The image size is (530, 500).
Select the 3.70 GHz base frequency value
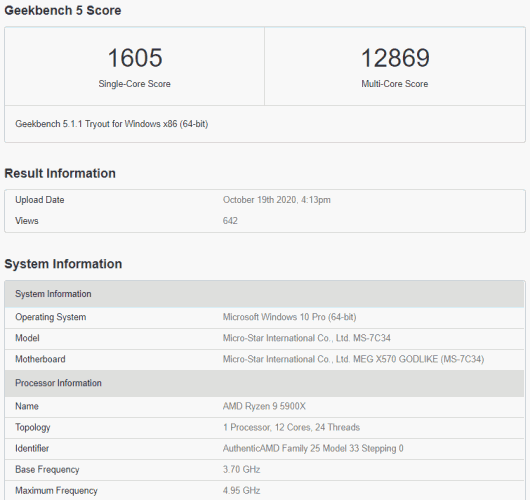point(241,469)
